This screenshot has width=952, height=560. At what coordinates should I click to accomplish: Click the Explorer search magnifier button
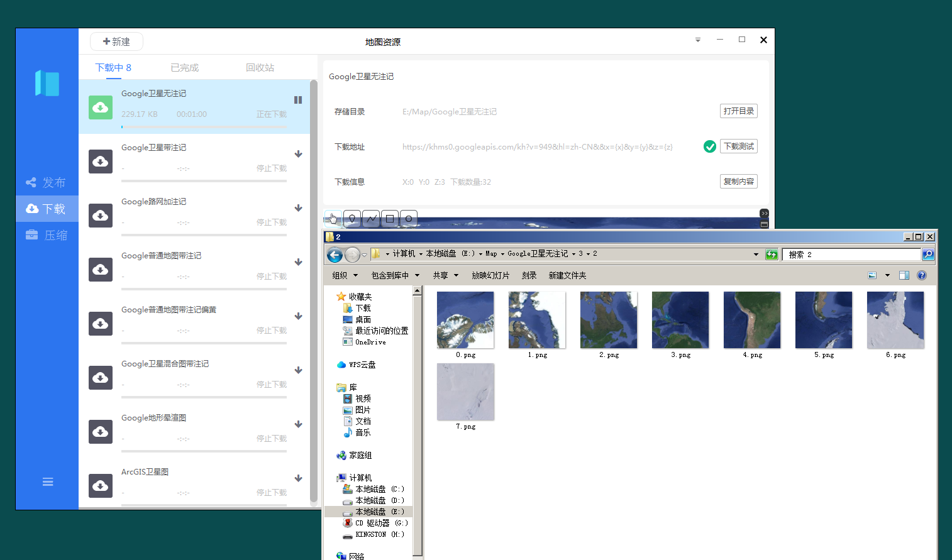(x=928, y=255)
